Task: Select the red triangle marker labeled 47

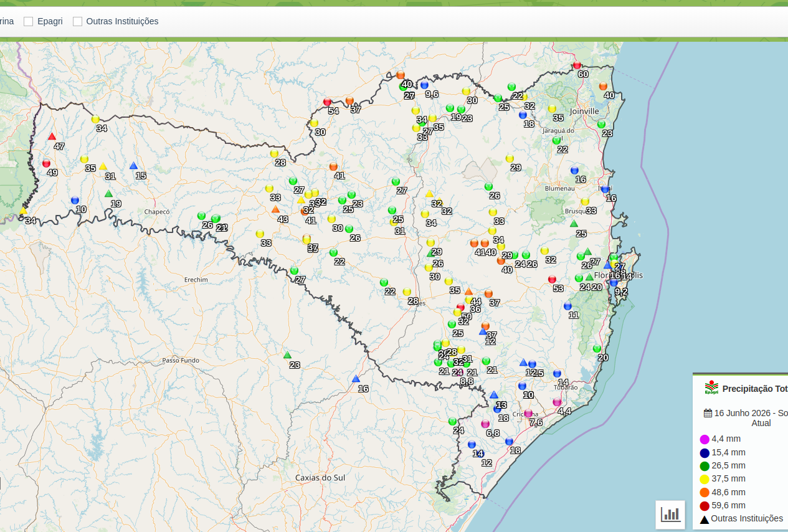Action: [x=52, y=136]
